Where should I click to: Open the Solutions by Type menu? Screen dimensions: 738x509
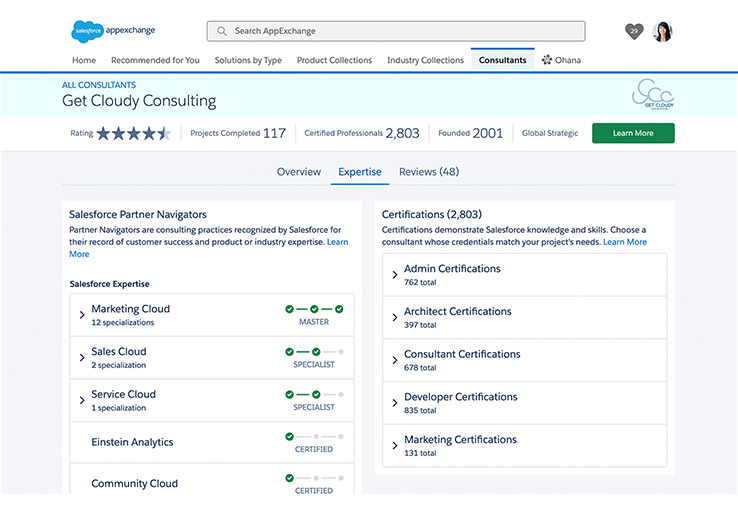tap(248, 60)
